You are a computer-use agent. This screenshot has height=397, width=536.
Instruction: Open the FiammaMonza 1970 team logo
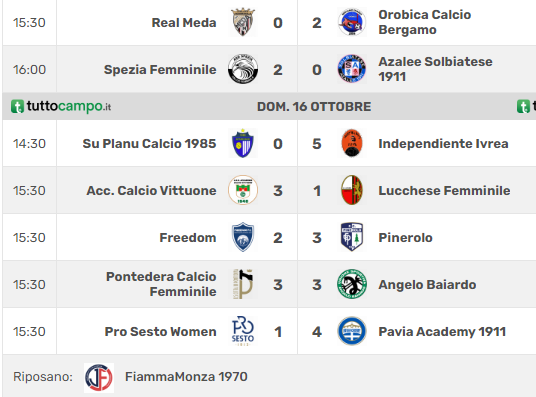(x=99, y=378)
